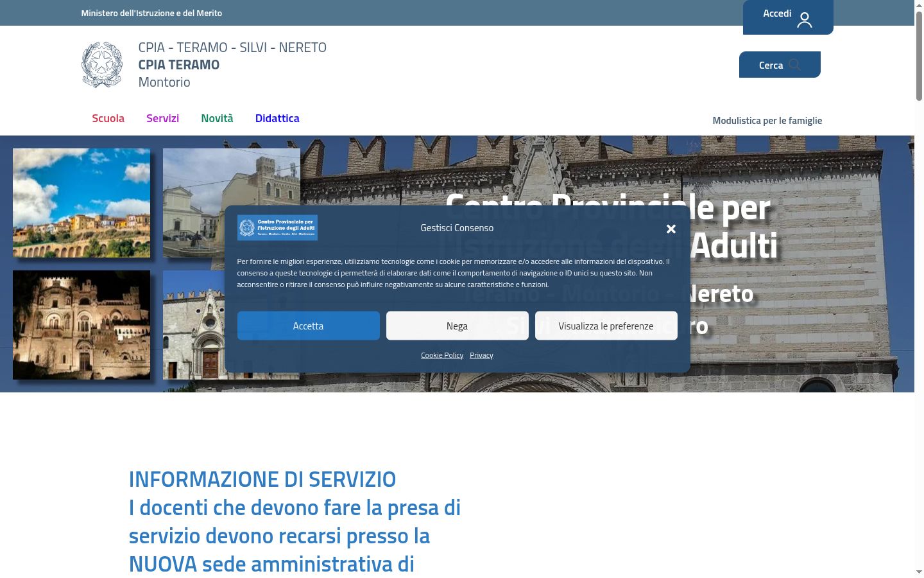Open the Cookie Policy link
Screen dimensions: 924x578
pyautogui.click(x=442, y=355)
